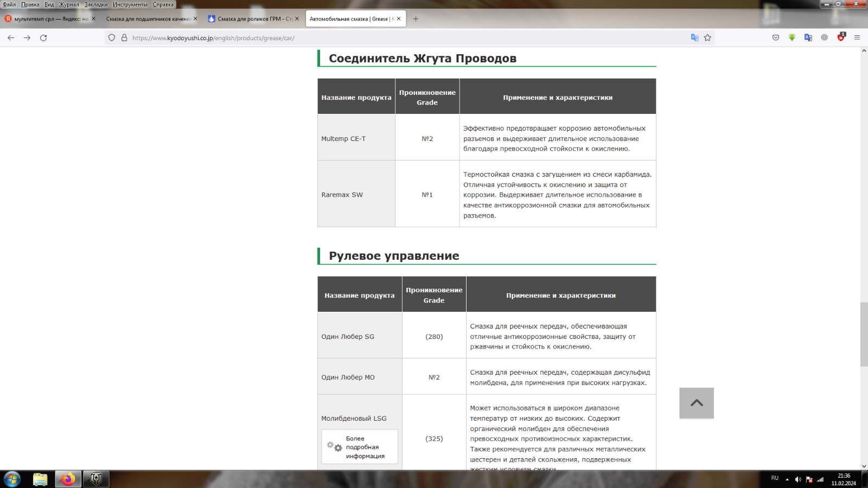Open the Вид menu
868x488 pixels.
pyautogui.click(x=49, y=4)
